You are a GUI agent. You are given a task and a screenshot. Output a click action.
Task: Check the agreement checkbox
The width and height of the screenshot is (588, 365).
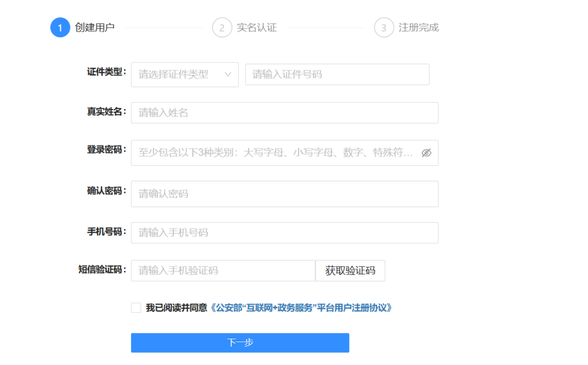tap(136, 308)
